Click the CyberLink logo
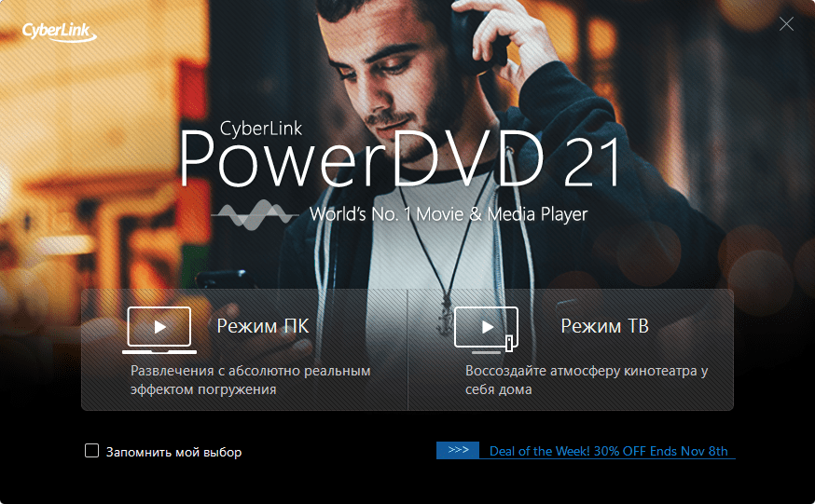 (x=60, y=32)
